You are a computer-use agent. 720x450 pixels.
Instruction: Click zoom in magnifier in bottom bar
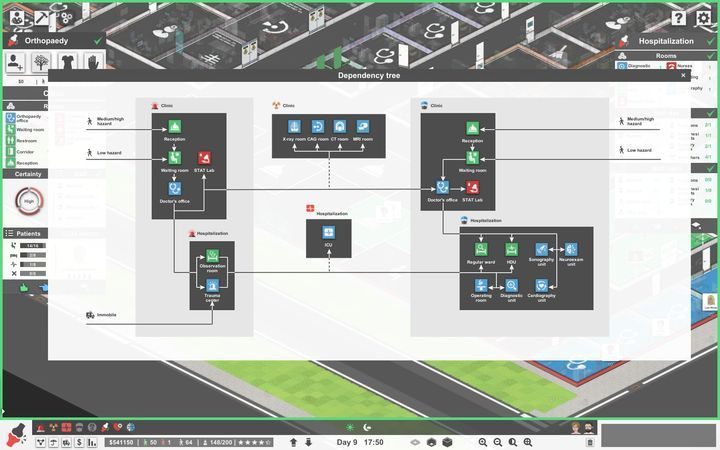483,442
